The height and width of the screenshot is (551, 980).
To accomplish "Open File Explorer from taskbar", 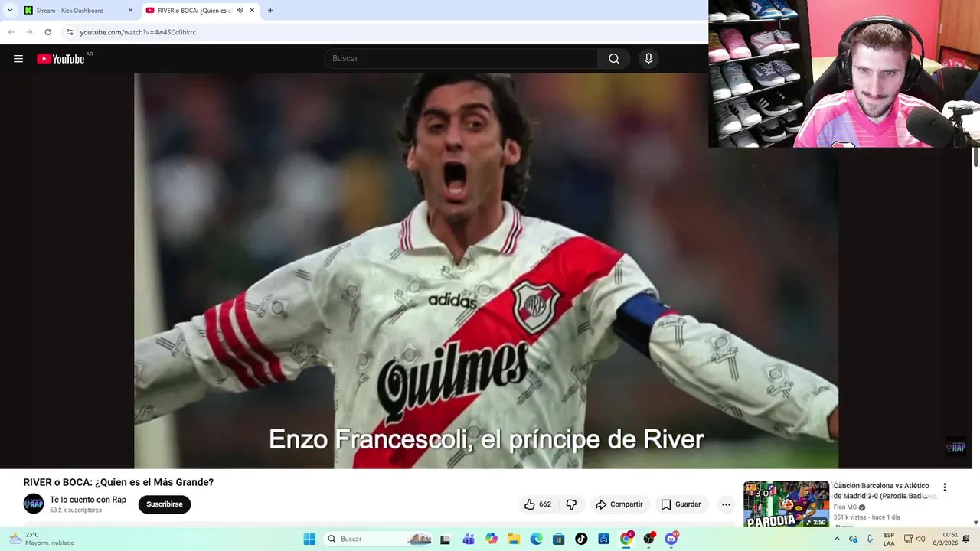I will 514,539.
